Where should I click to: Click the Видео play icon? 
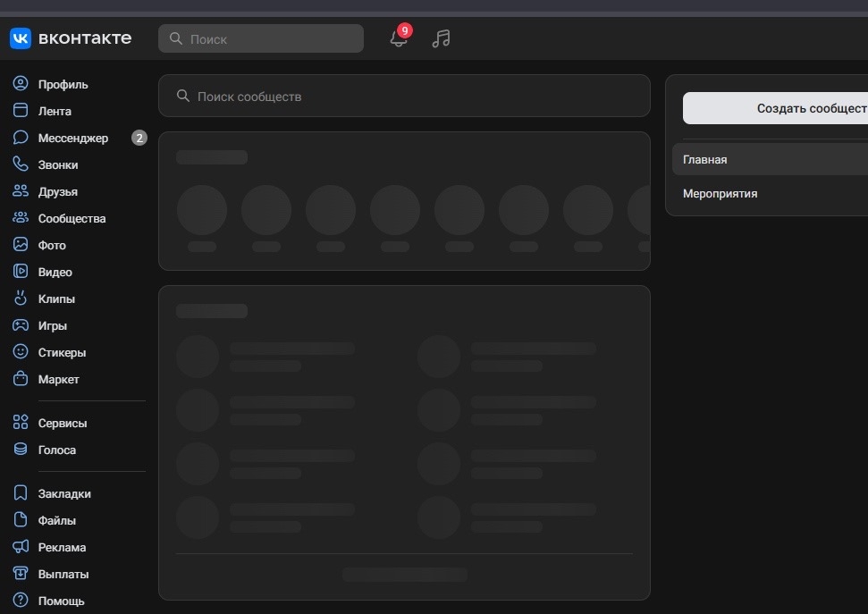pos(21,272)
